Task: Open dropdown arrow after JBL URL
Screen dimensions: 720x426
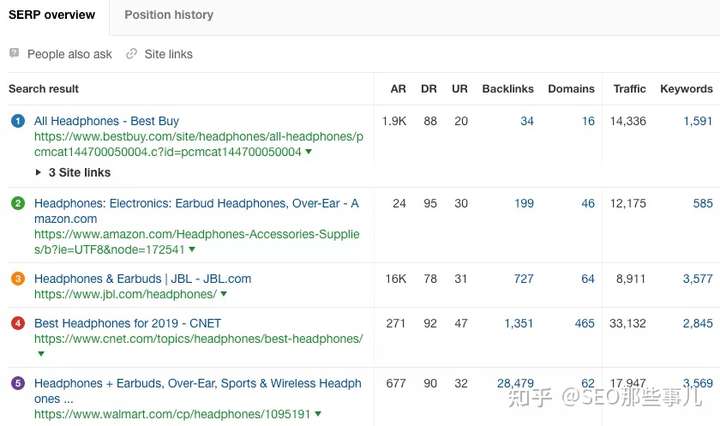Action: click(x=224, y=294)
